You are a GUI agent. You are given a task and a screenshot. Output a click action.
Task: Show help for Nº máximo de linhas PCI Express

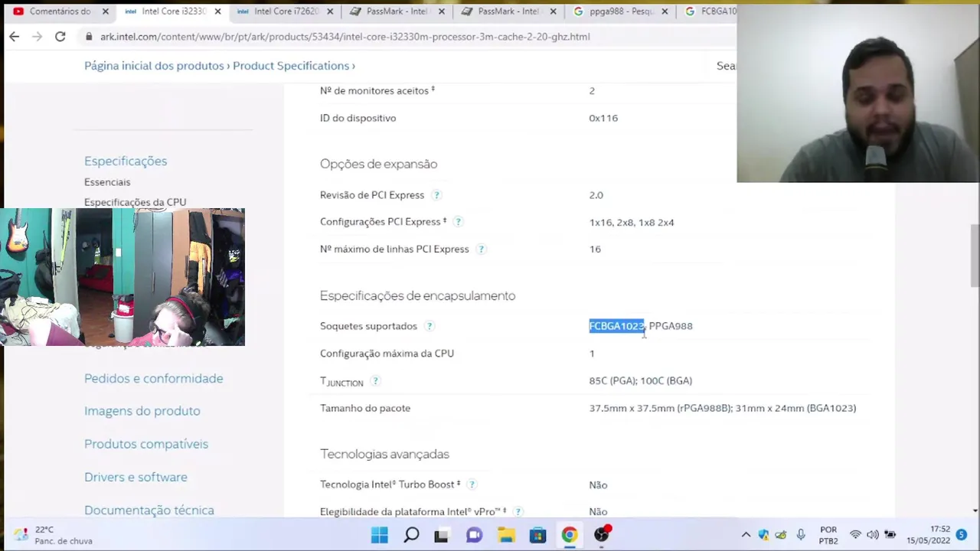coord(481,249)
